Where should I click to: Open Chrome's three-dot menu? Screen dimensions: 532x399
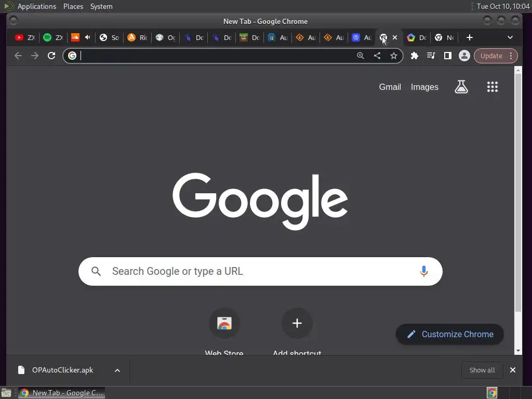pos(511,56)
